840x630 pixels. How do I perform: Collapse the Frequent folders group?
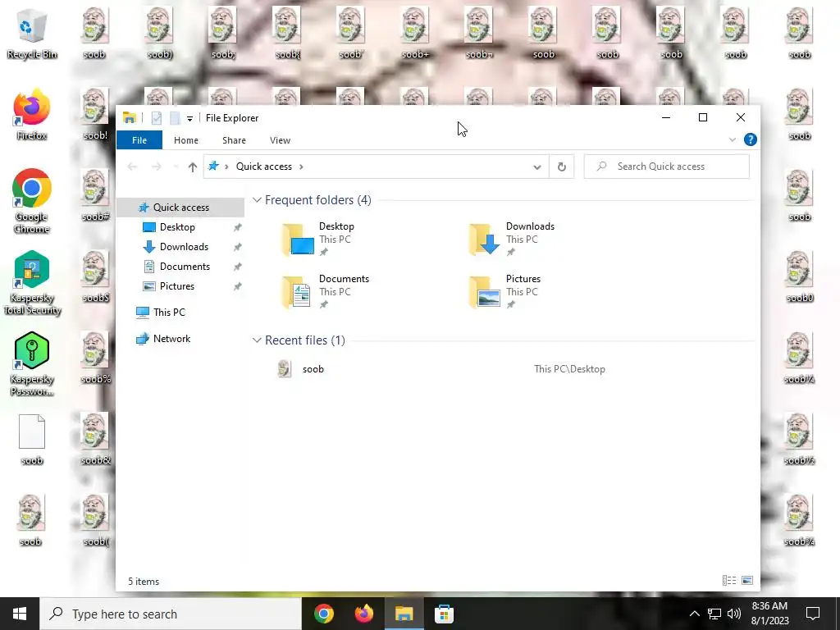[x=257, y=200]
